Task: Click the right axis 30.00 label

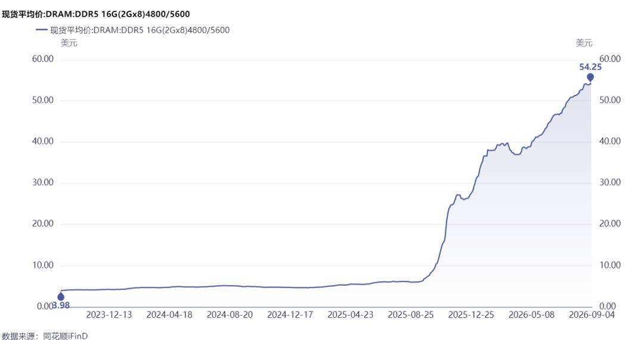Action: [610, 183]
